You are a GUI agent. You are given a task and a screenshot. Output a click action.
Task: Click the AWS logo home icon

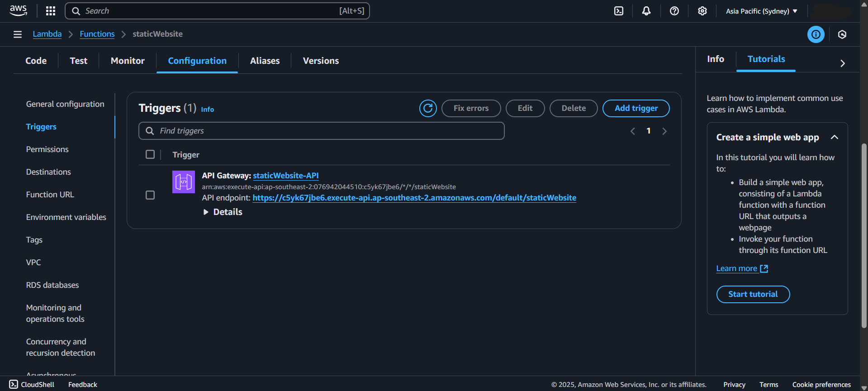(19, 11)
